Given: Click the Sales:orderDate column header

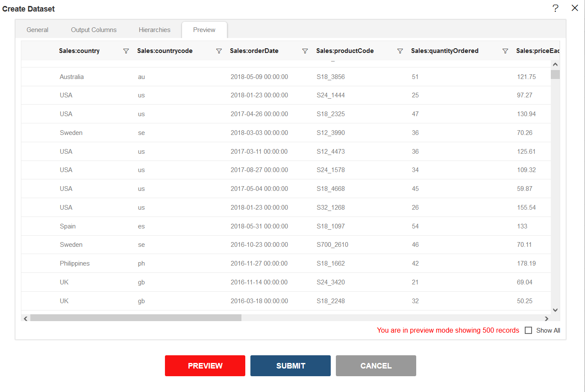Looking at the screenshot, I should [x=254, y=51].
